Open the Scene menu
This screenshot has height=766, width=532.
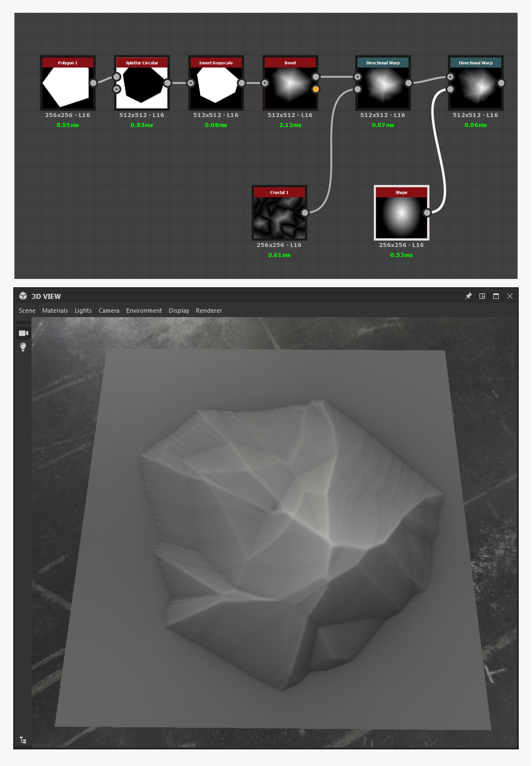pos(27,310)
